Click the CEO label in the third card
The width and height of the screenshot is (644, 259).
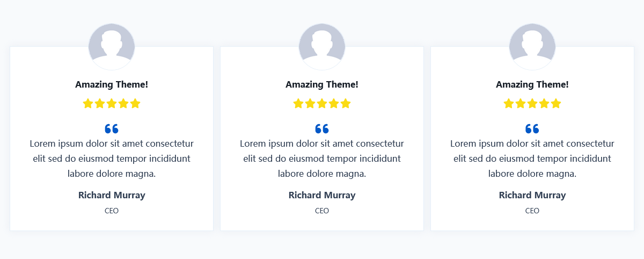pyautogui.click(x=532, y=211)
